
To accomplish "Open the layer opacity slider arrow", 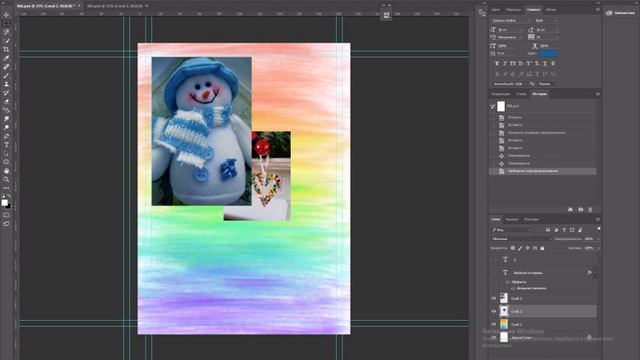I will click(x=598, y=239).
